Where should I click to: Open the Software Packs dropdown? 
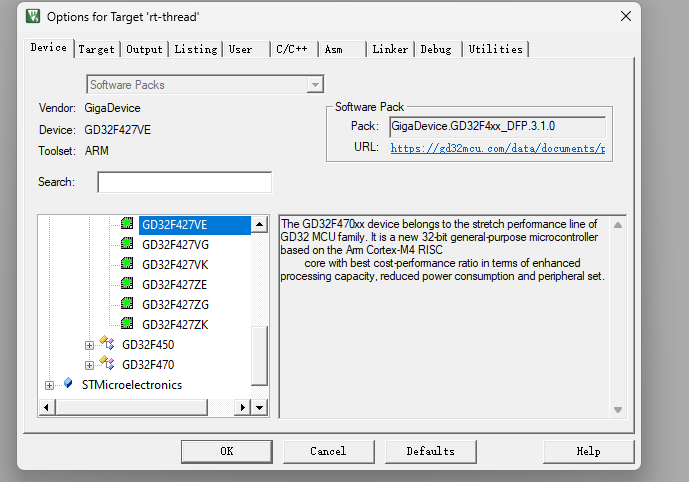315,84
